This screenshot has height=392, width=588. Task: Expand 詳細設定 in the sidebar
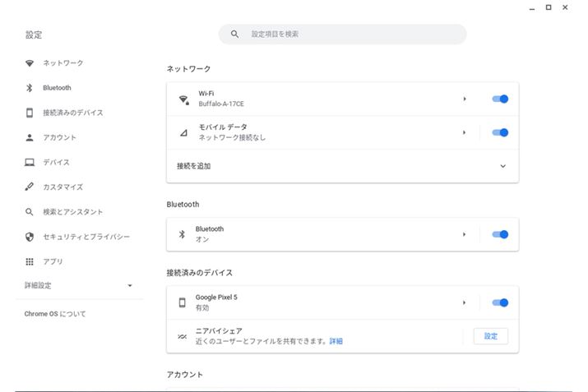[129, 286]
